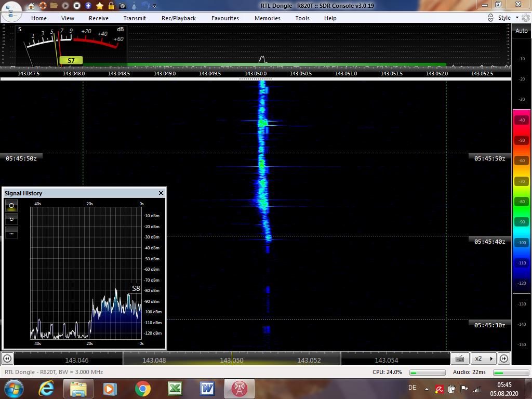Open the Tools ribbon tab
This screenshot has height=399, width=532.
(302, 18)
